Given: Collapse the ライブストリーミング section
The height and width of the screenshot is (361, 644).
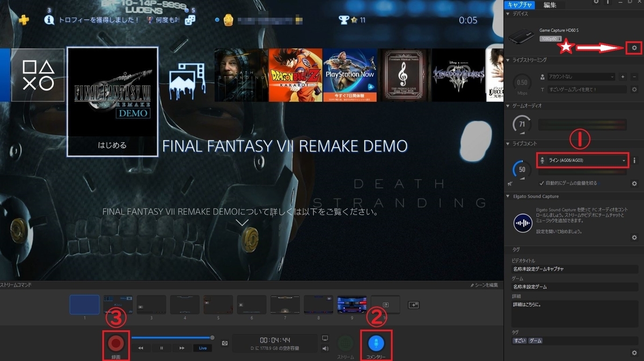Looking at the screenshot, I should click(508, 60).
